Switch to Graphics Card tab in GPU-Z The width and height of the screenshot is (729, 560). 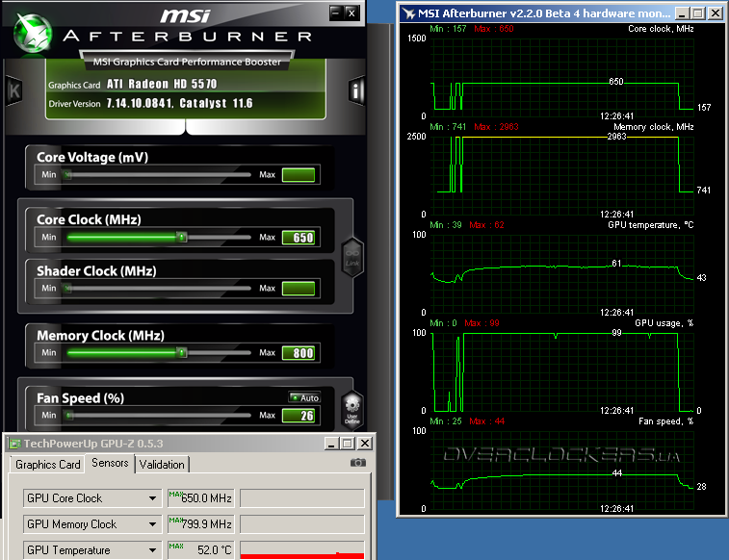pos(47,465)
